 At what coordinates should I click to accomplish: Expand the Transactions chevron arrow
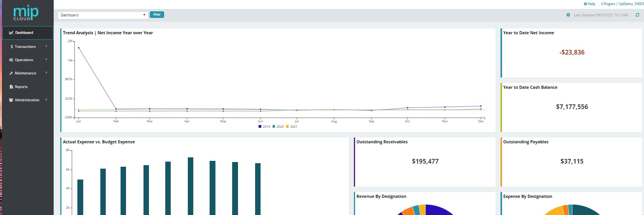click(46, 46)
